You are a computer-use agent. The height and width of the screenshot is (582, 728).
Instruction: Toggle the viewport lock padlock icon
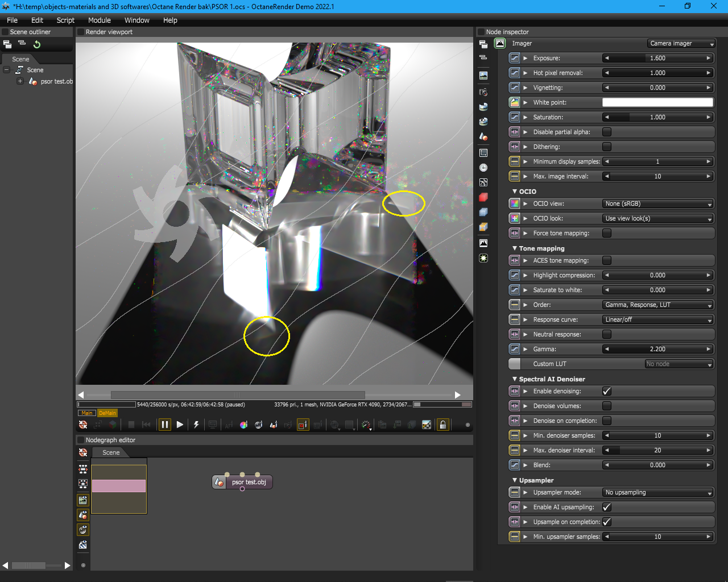coord(442,425)
